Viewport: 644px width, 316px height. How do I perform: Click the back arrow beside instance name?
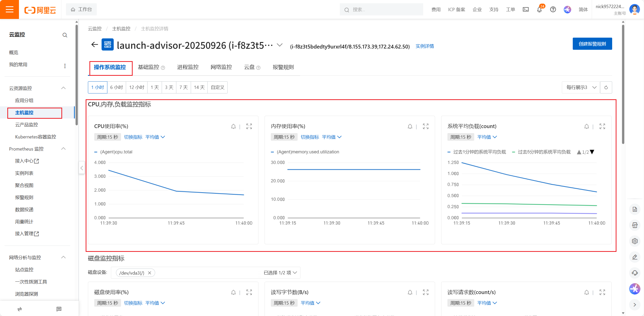(94, 45)
